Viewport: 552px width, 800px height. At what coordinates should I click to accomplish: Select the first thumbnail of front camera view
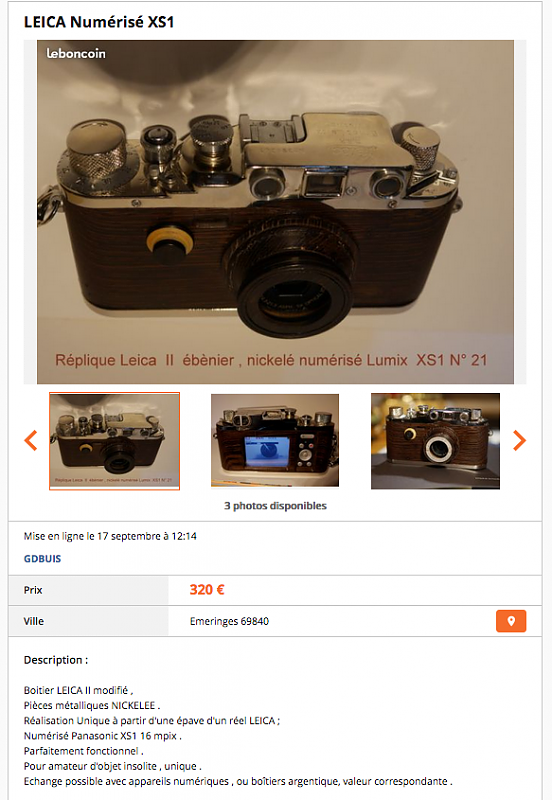click(114, 441)
